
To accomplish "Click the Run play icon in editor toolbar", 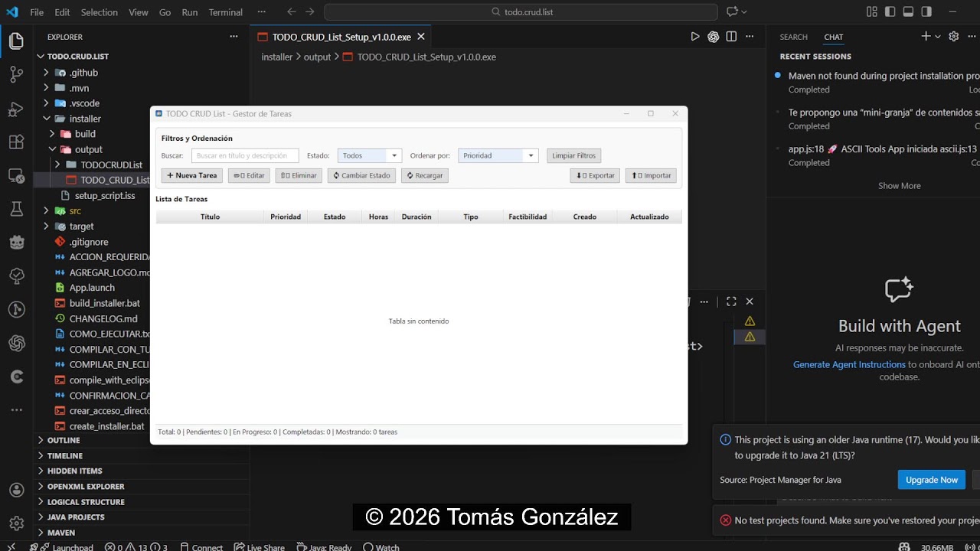I will click(x=695, y=37).
